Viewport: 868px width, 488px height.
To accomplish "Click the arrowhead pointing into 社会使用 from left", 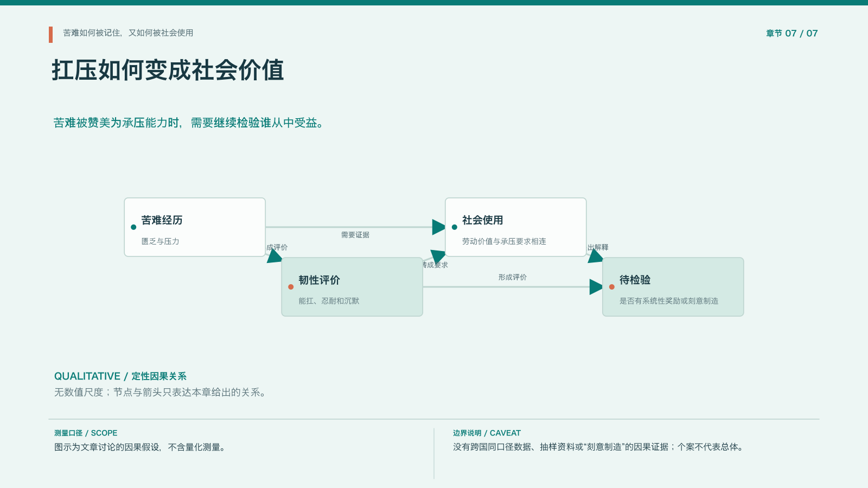I will 439,227.
